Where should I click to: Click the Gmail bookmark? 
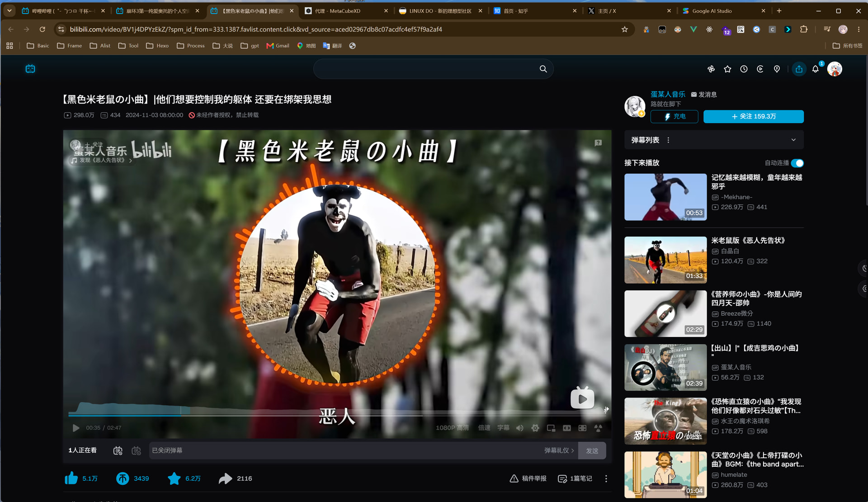[x=278, y=46]
